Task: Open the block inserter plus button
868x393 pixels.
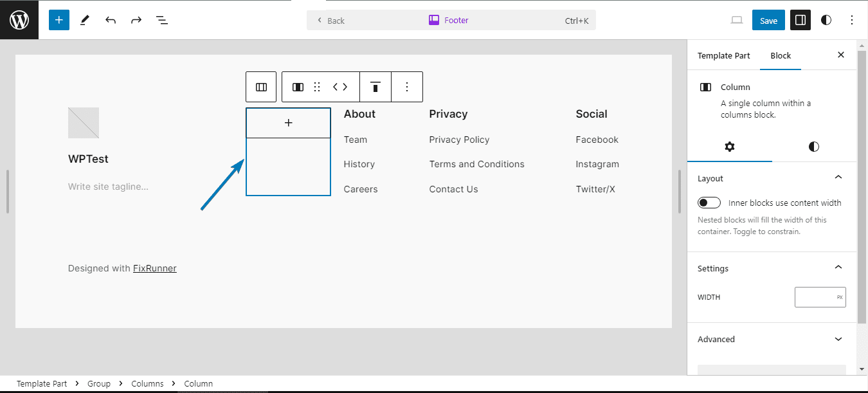Action: (59, 20)
